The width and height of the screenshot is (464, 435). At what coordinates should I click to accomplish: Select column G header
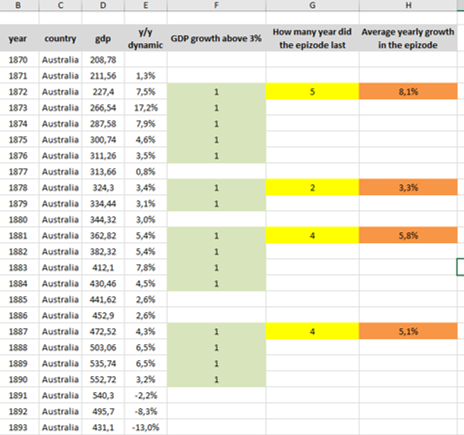point(312,5)
